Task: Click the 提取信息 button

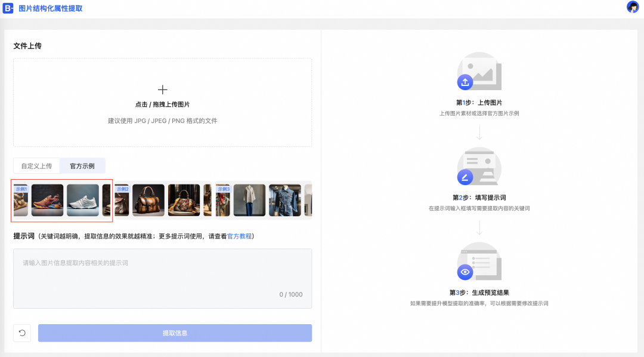Action: pyautogui.click(x=175, y=333)
